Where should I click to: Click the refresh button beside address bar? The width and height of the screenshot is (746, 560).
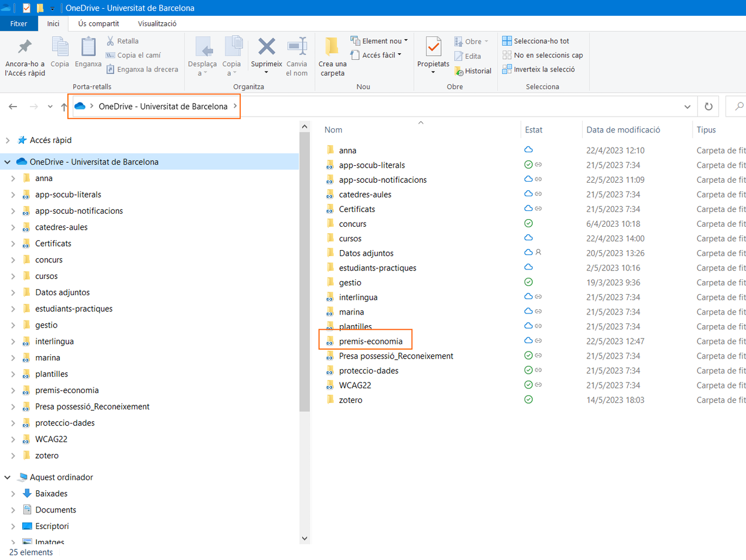click(x=709, y=107)
